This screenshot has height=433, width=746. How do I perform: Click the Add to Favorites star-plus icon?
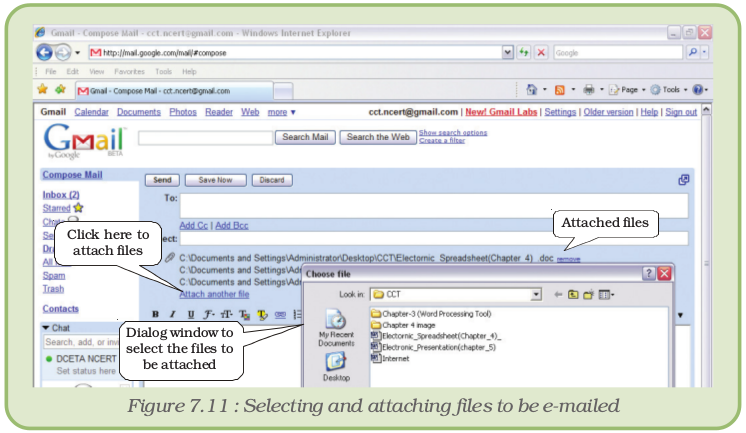60,89
